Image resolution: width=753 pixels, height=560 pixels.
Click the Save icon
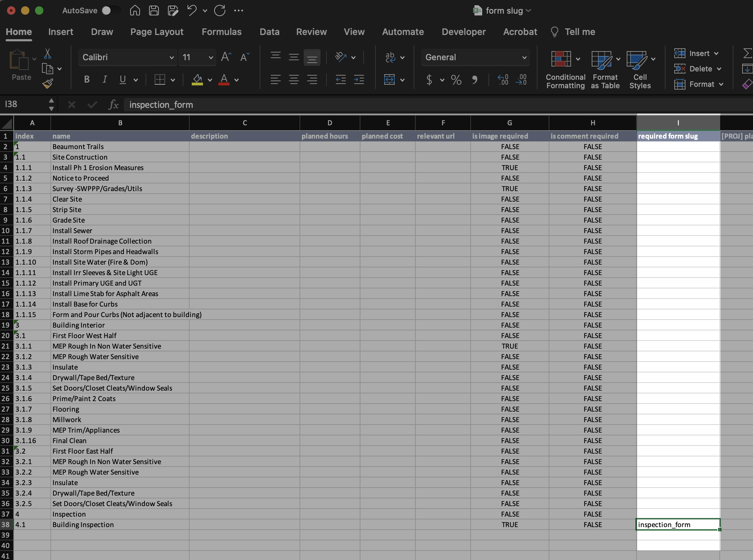(154, 10)
